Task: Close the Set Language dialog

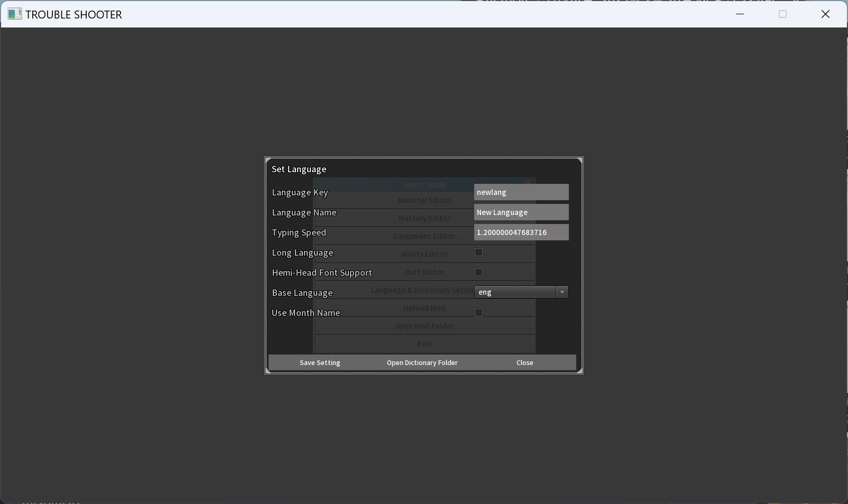Action: [524, 362]
